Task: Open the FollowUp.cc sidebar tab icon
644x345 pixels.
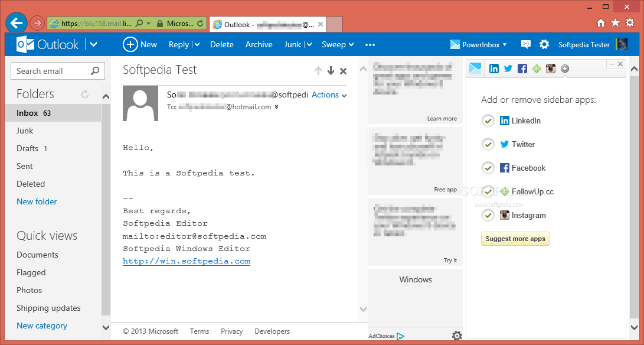Action: tap(537, 69)
